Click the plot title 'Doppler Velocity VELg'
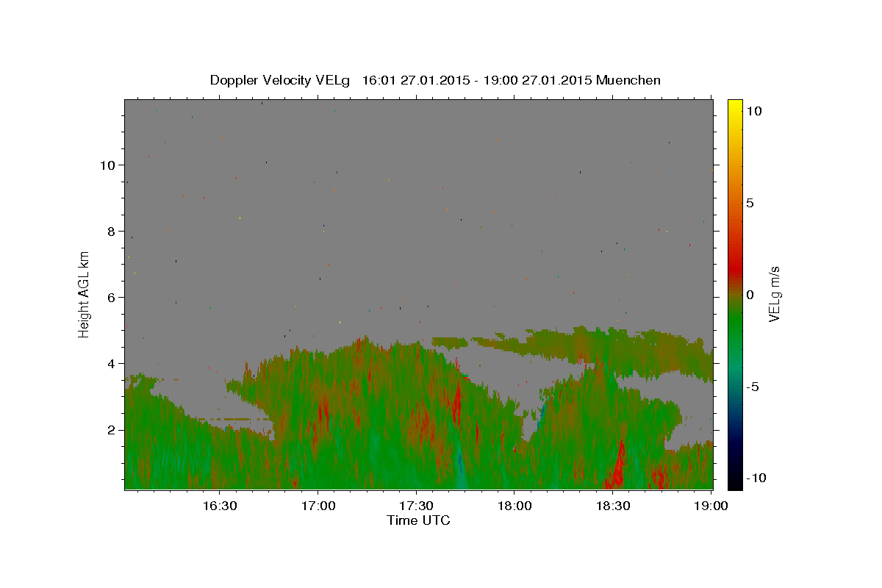The height and width of the screenshot is (588, 882). [281, 80]
